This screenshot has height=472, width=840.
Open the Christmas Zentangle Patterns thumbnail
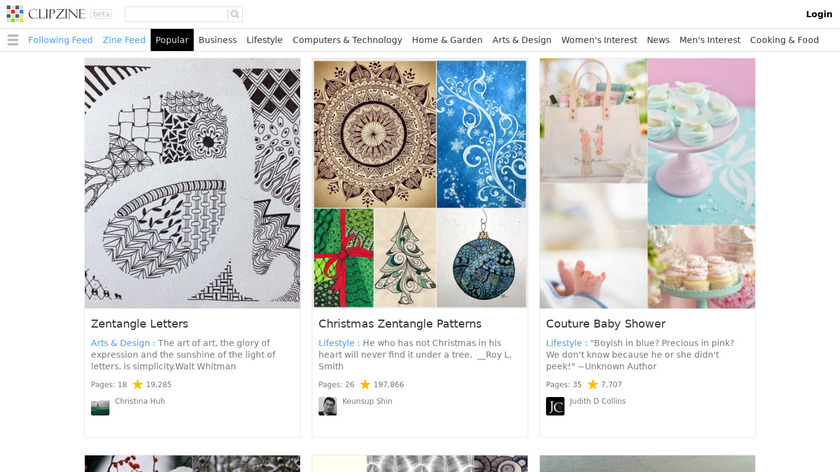pos(420,183)
